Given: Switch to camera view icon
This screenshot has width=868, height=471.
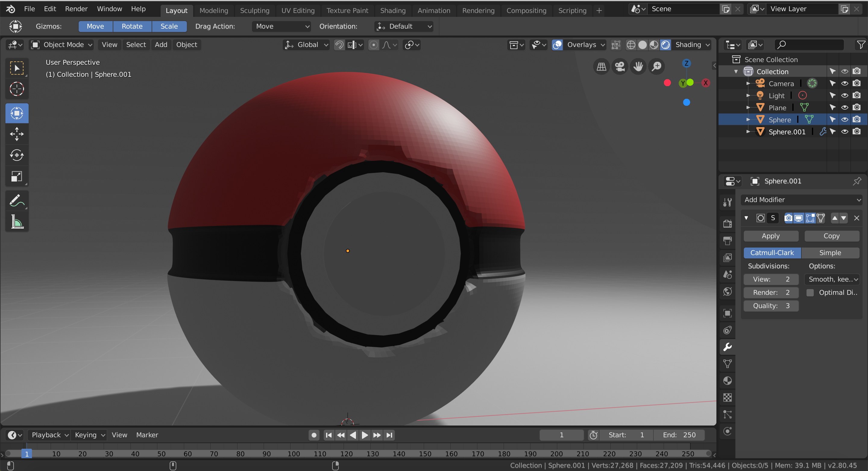Looking at the screenshot, I should 620,66.
